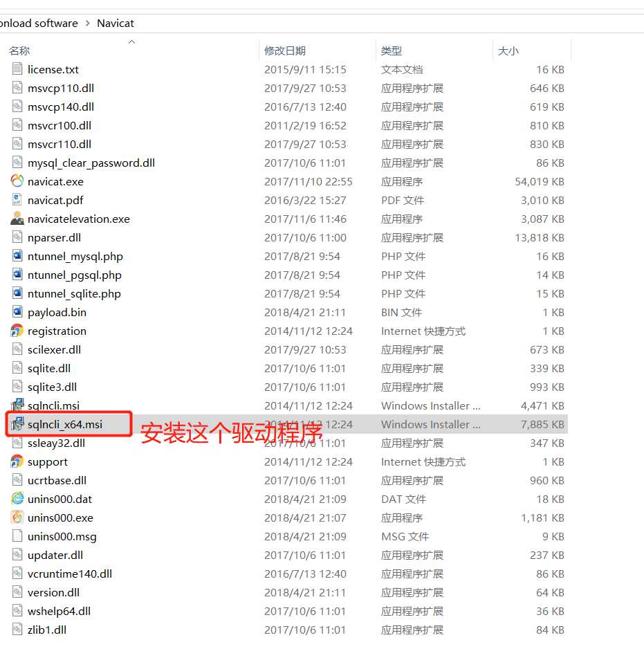Click the license.txt file icon
The width and height of the screenshot is (644, 651).
[17, 68]
